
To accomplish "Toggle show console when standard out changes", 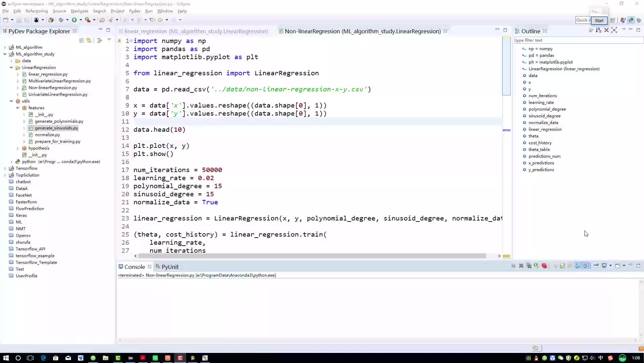I will tap(578, 266).
